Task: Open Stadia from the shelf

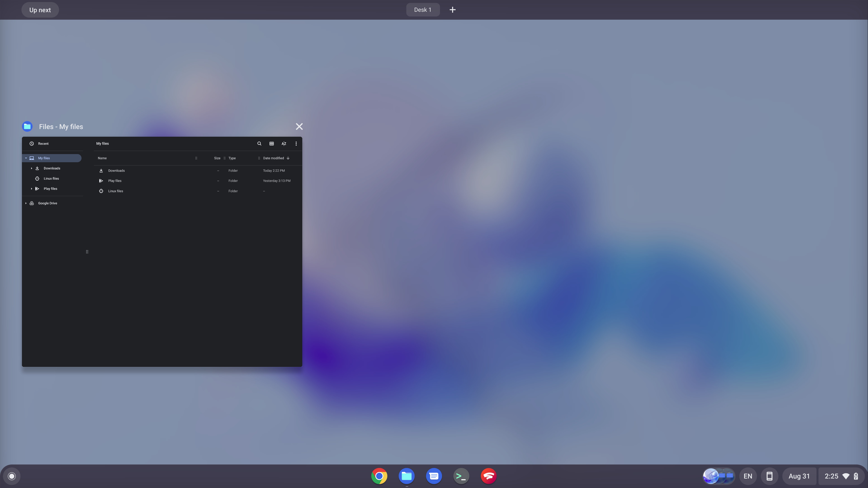Action: [489, 476]
